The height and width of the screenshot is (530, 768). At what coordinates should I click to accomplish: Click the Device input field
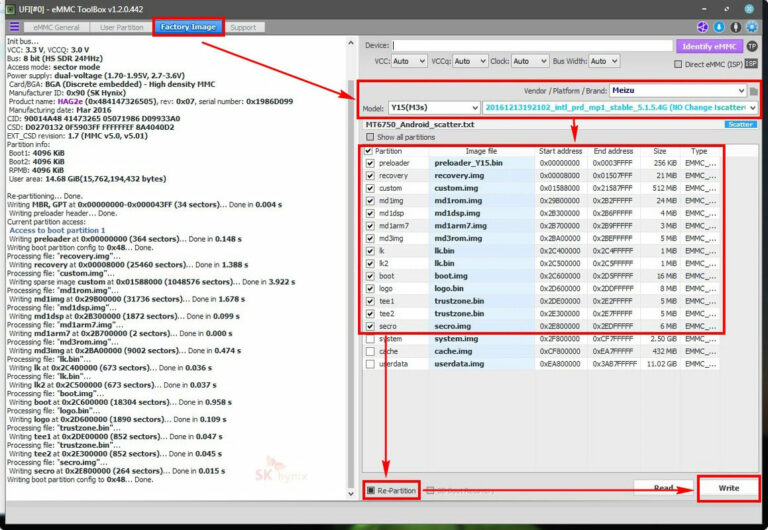[532, 45]
